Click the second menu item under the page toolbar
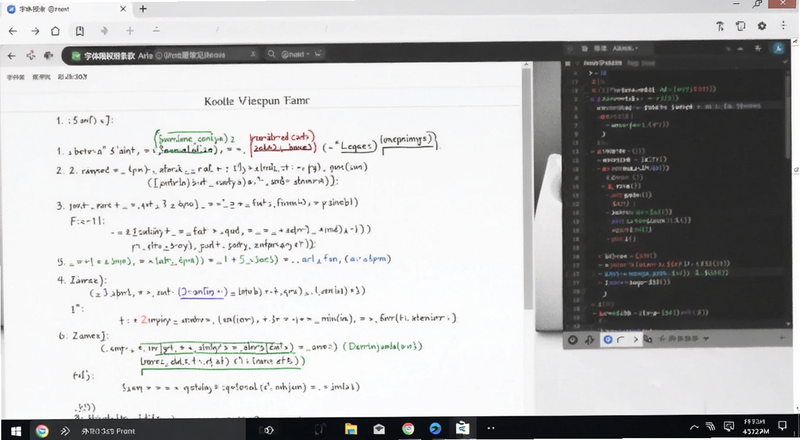The image size is (800, 440). [41, 77]
